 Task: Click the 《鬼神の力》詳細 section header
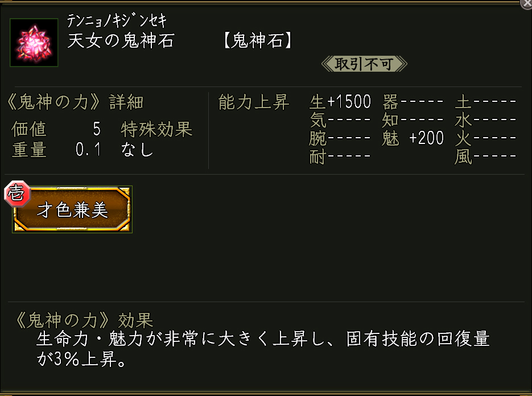coord(75,102)
